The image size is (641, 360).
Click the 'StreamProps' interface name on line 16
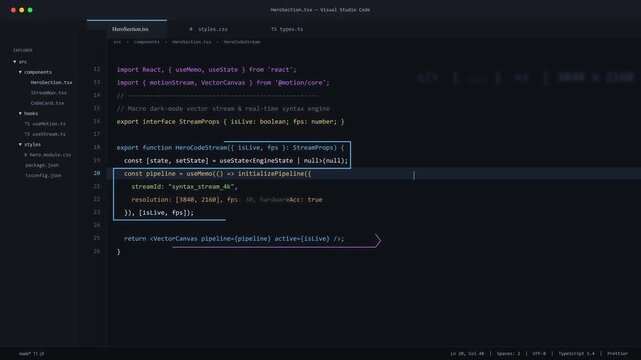199,121
